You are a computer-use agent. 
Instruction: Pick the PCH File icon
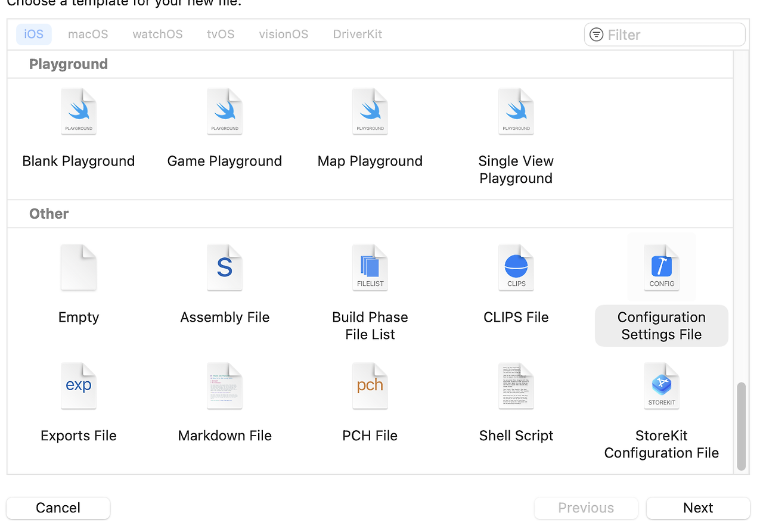(x=370, y=386)
